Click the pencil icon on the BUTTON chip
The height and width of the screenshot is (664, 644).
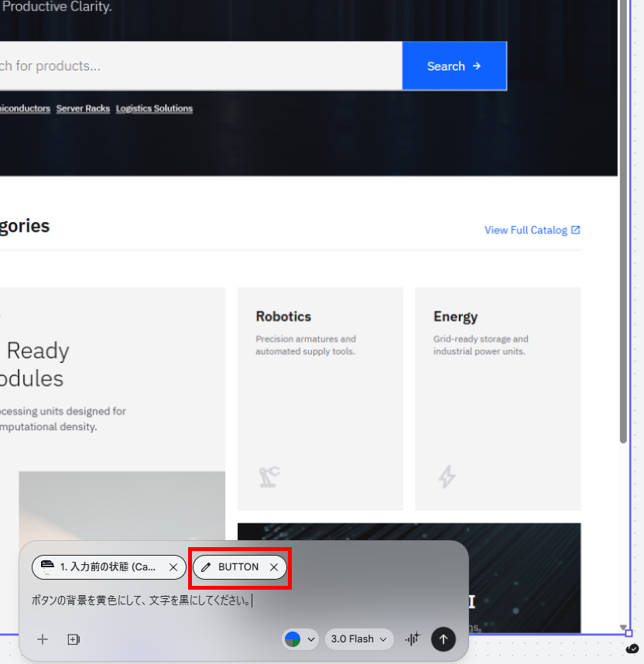tap(206, 567)
